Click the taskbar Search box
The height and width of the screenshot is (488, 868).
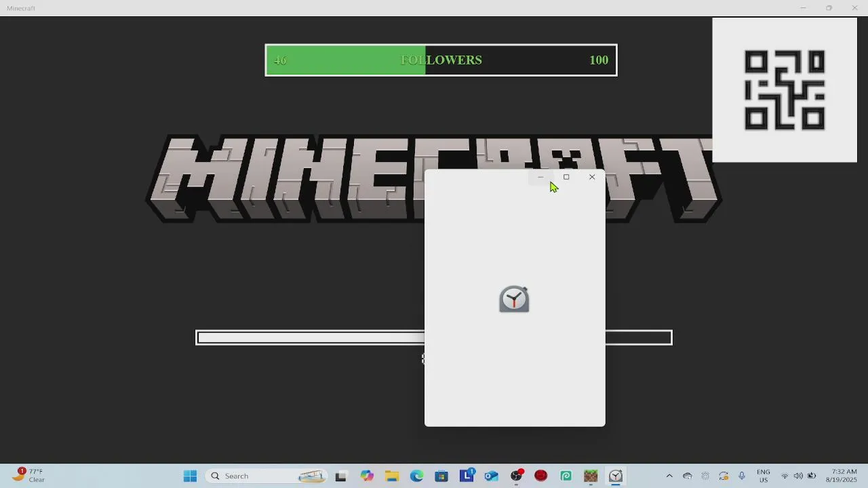(267, 476)
